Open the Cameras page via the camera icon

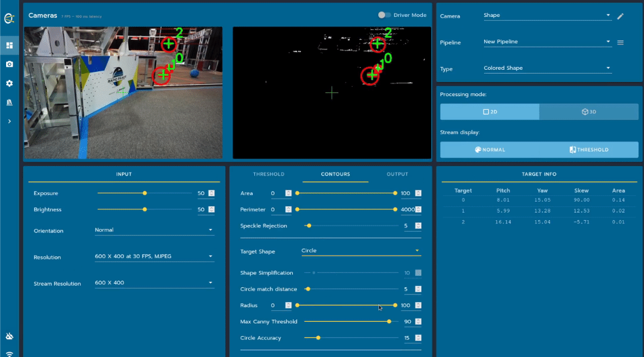[x=9, y=64]
